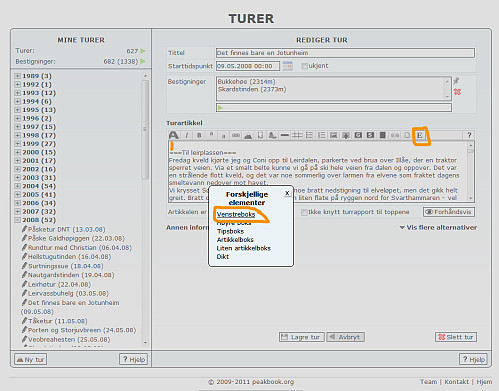Expand the 2007 (32) year node
The height and width of the screenshot is (391, 499).
coord(18,211)
